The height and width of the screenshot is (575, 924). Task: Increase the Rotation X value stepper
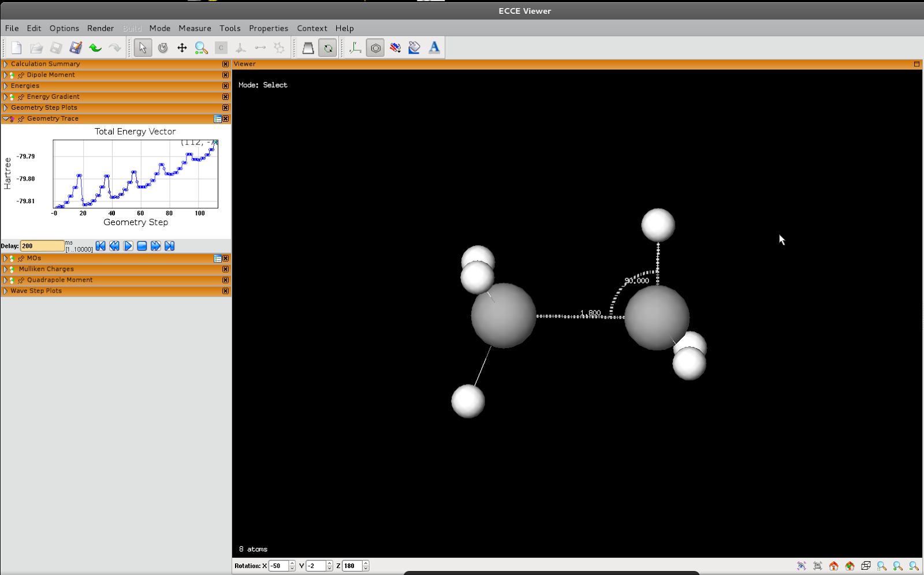coord(292,563)
